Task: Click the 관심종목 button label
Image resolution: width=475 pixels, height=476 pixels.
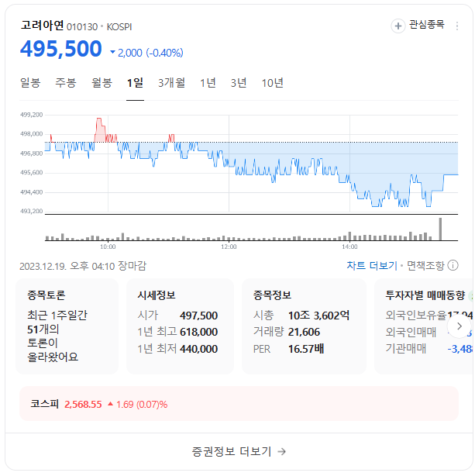Action: click(426, 24)
